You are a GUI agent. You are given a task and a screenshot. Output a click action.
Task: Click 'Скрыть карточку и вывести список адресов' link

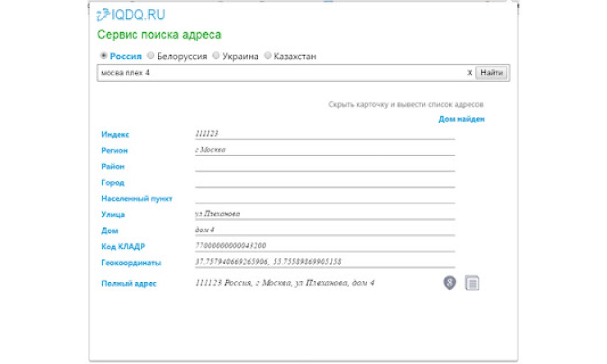tap(405, 104)
